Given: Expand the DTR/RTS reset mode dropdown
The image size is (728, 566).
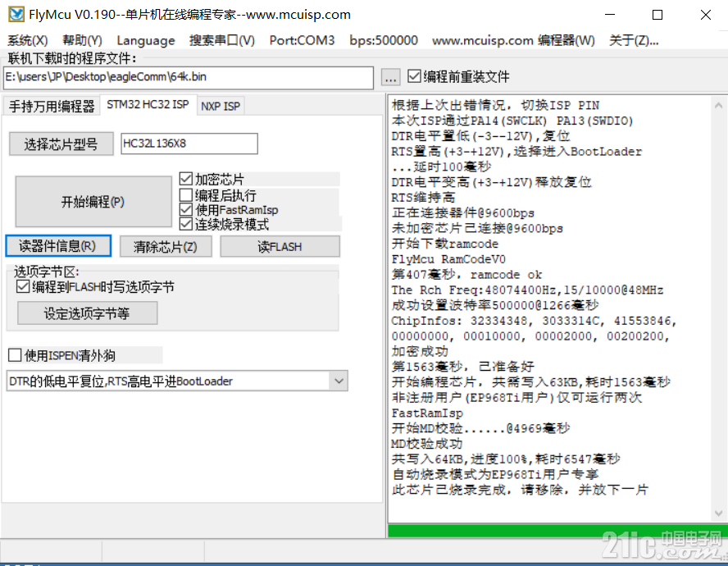Looking at the screenshot, I should pos(339,381).
